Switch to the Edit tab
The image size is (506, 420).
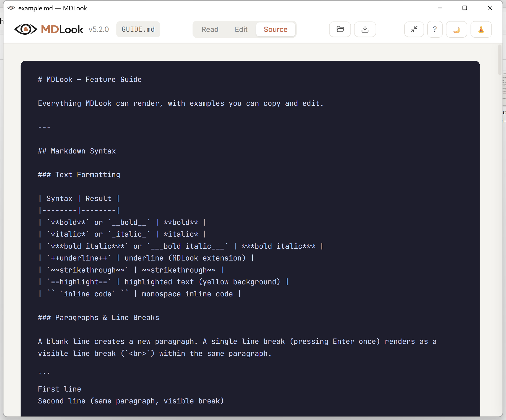(x=241, y=29)
